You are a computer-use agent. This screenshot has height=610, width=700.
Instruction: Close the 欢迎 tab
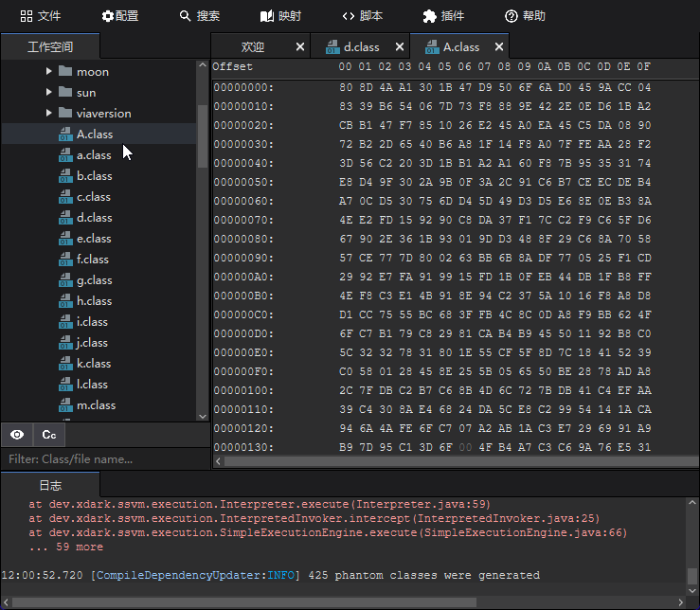(x=300, y=46)
